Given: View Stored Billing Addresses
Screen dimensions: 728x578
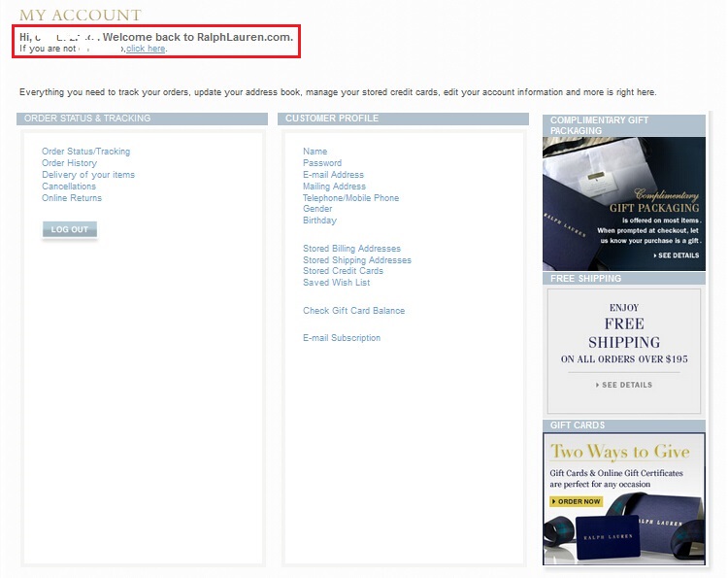Looking at the screenshot, I should tap(351, 249).
